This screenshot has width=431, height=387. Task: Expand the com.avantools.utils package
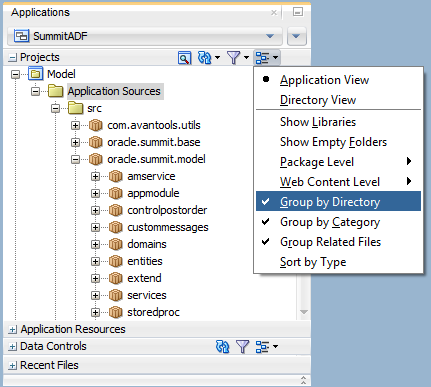(x=75, y=125)
